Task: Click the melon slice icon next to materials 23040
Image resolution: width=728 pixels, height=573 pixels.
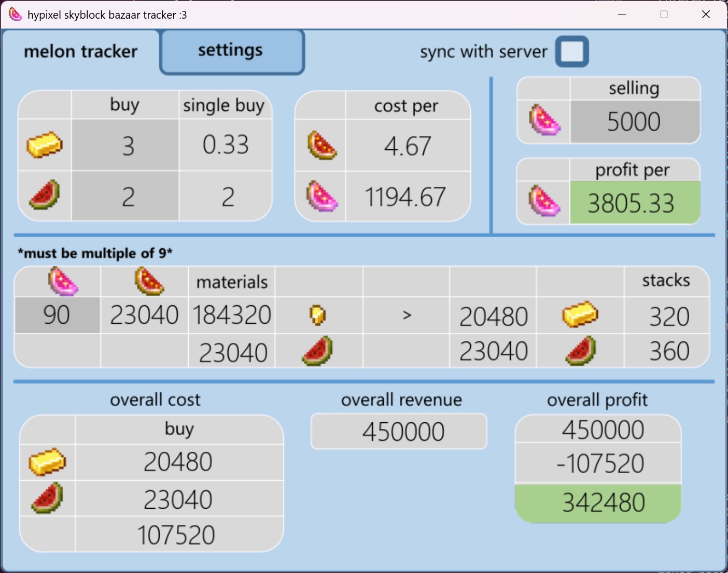Action: pos(317,351)
